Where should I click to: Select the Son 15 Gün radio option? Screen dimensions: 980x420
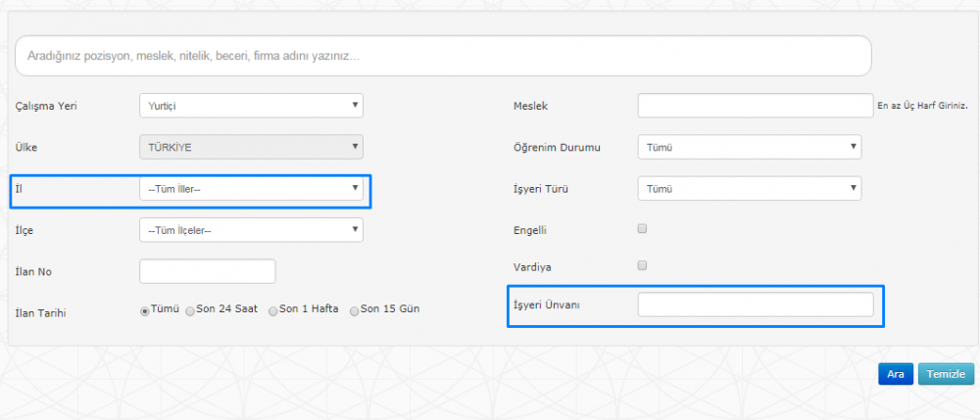(355, 311)
